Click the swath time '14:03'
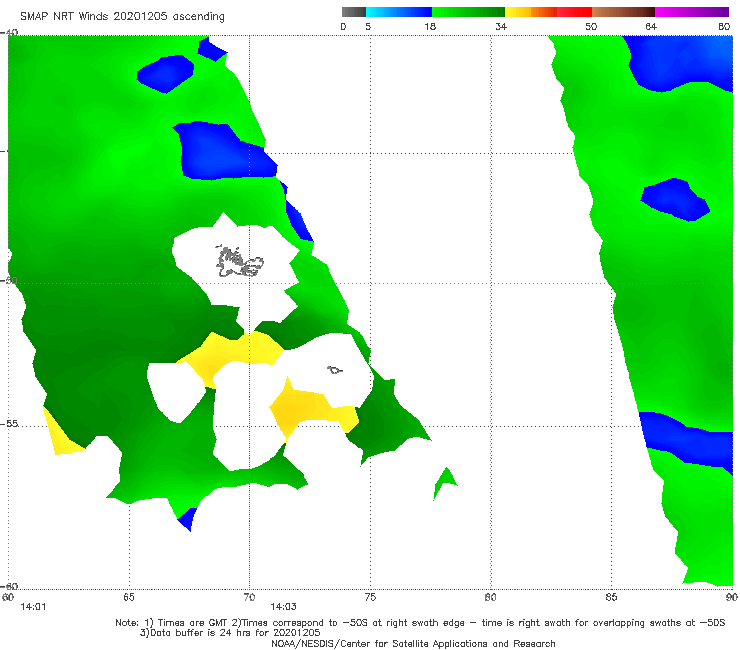 pos(283,607)
